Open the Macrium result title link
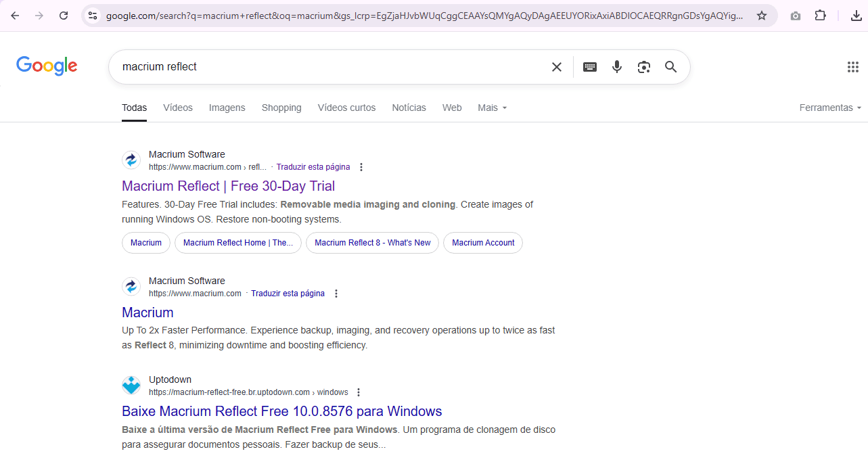Viewport: 868px width, 464px height. [147, 312]
